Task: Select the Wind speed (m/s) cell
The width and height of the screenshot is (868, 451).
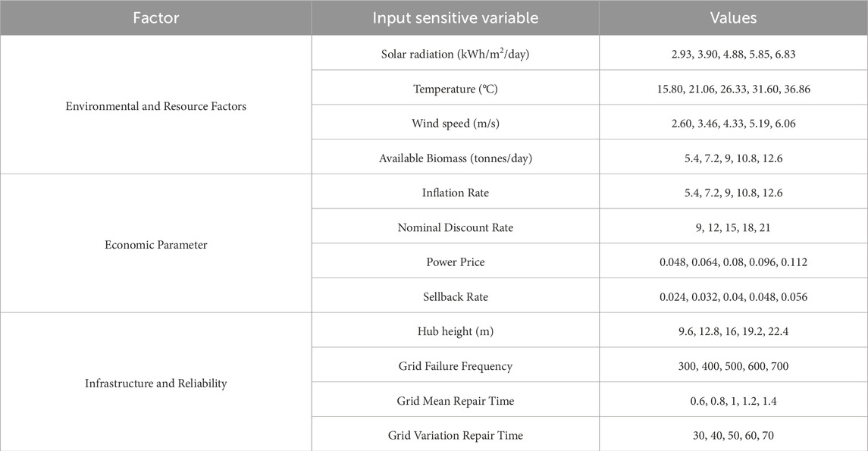Action: (x=455, y=124)
